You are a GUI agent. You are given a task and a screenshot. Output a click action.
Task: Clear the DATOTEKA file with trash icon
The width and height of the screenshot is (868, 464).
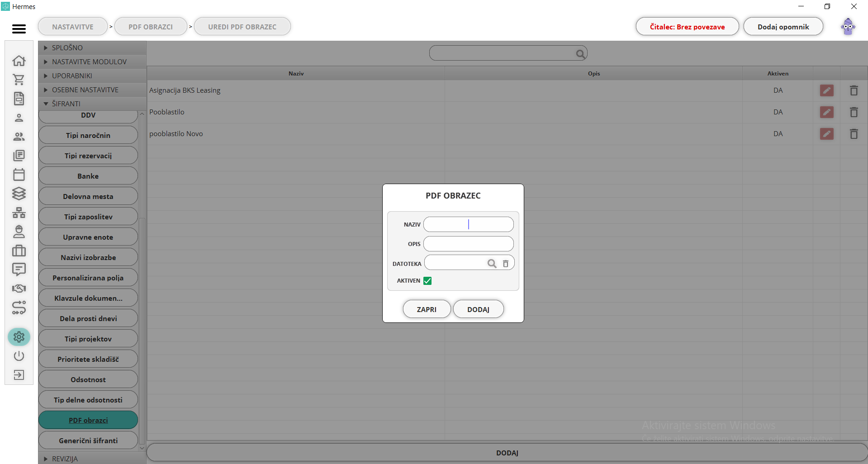coord(506,263)
